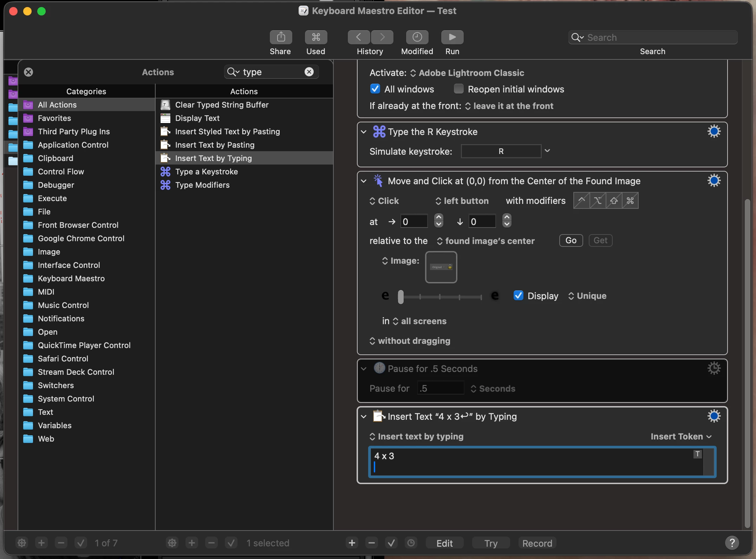Open gear menu for Type the R Keystroke

click(713, 131)
